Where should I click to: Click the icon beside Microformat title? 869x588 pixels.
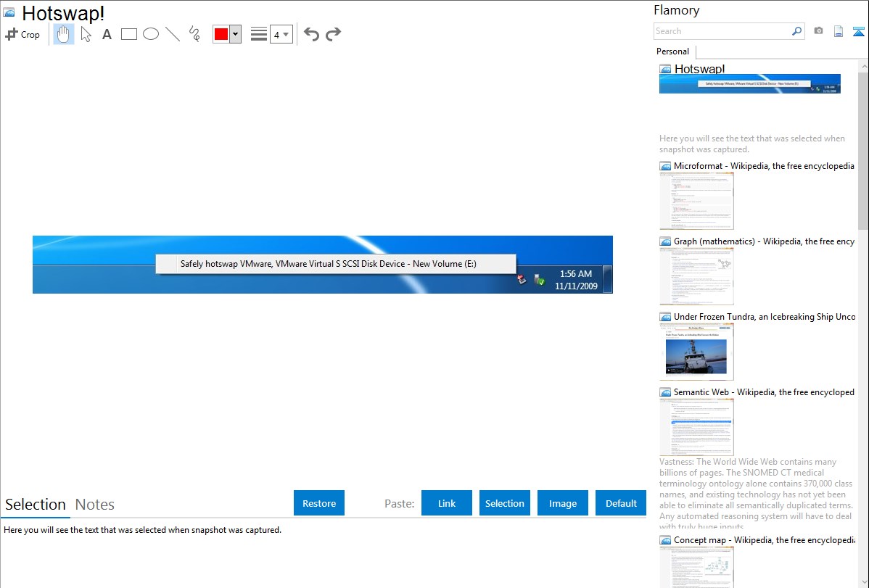666,166
